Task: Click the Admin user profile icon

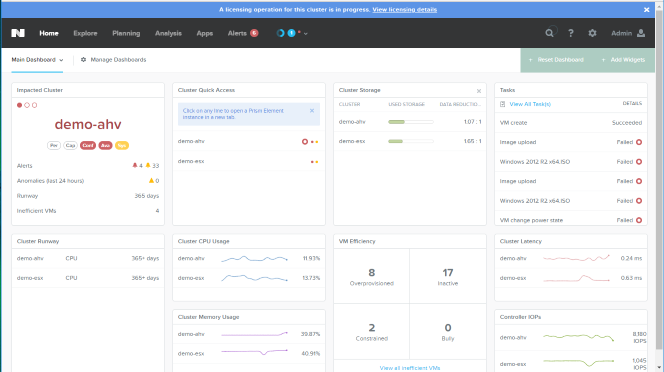Action: pyautogui.click(x=641, y=33)
